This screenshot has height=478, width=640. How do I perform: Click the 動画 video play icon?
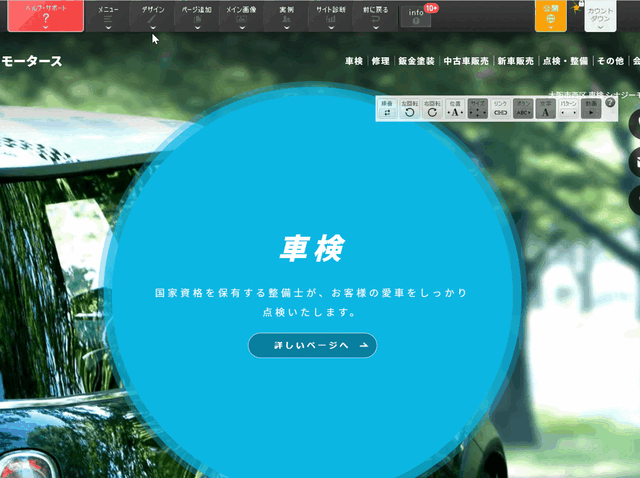click(x=591, y=109)
